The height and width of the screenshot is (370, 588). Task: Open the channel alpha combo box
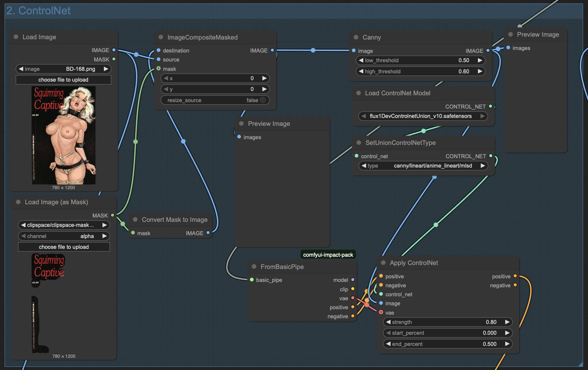tap(64, 236)
